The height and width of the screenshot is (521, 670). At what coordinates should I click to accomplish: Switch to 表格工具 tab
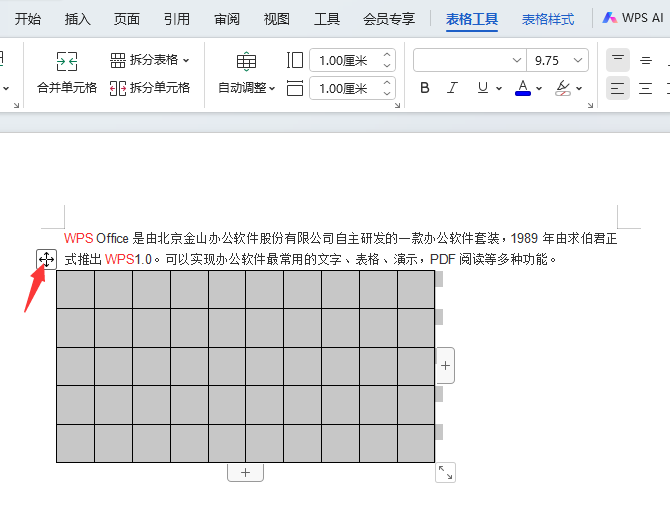point(472,19)
